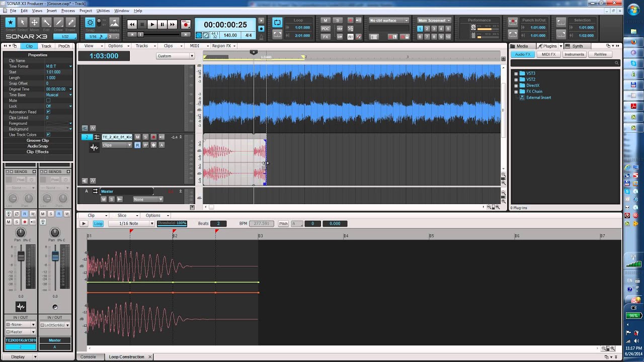Switch to the ProCh inspector tab
644x362 pixels.
64,46
